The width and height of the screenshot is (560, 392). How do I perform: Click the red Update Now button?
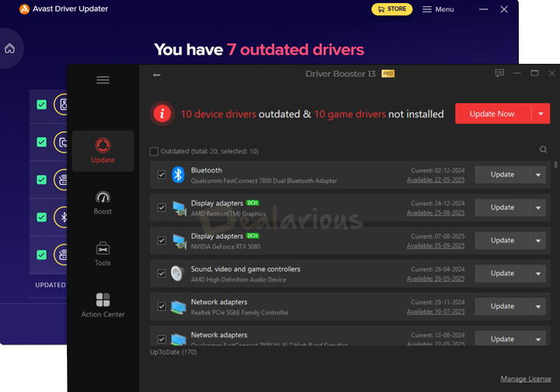pos(492,114)
